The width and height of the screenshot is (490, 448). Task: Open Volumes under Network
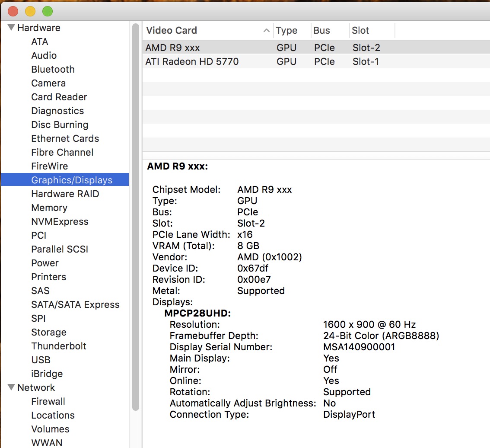point(50,429)
